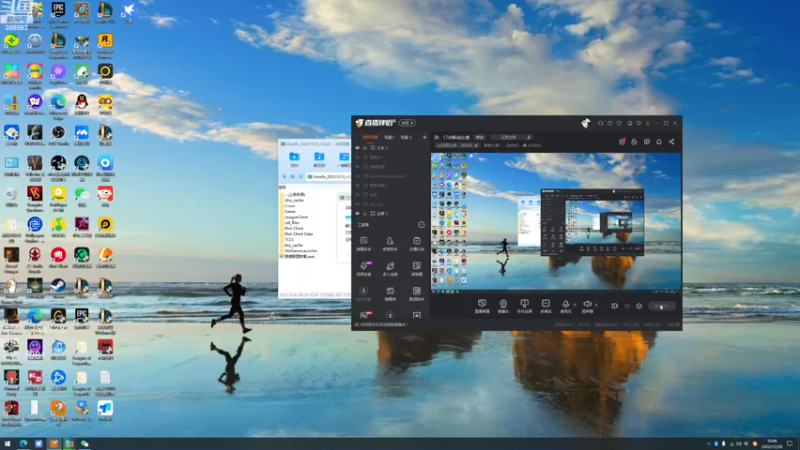Add a screen capture source
800x450 pixels.
click(x=482, y=306)
